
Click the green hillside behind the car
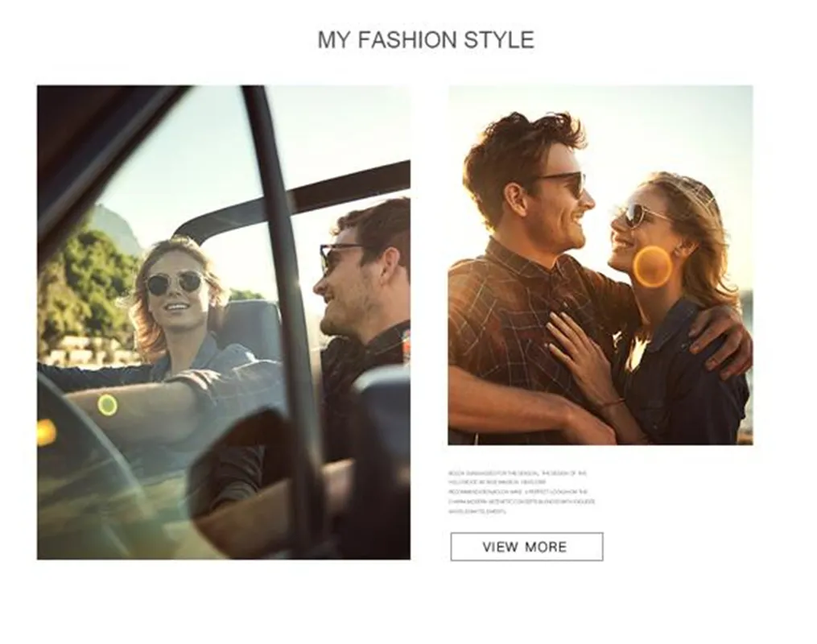pyautogui.click(x=84, y=282)
